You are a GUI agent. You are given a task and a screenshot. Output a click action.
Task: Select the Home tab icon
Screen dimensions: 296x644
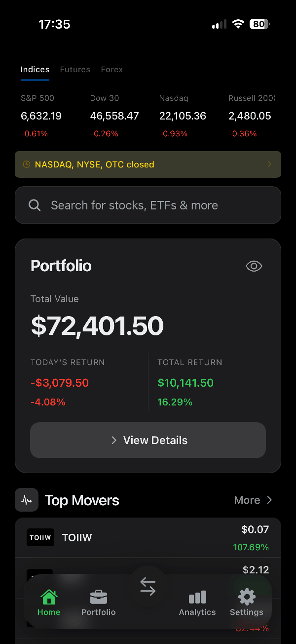[x=49, y=597]
